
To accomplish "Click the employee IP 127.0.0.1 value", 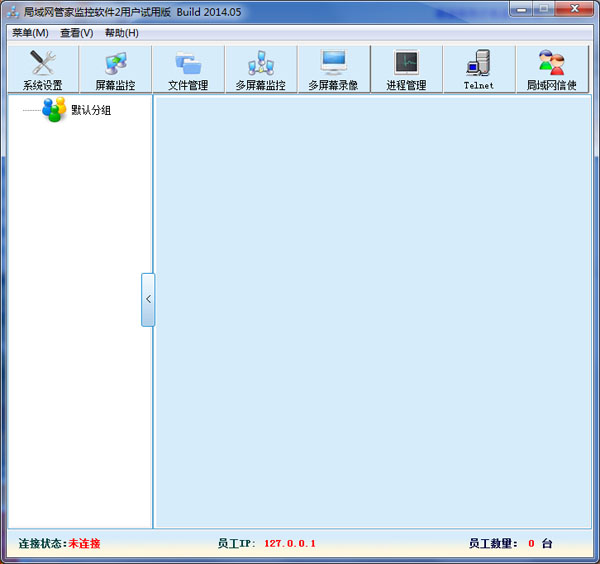I will (290, 544).
